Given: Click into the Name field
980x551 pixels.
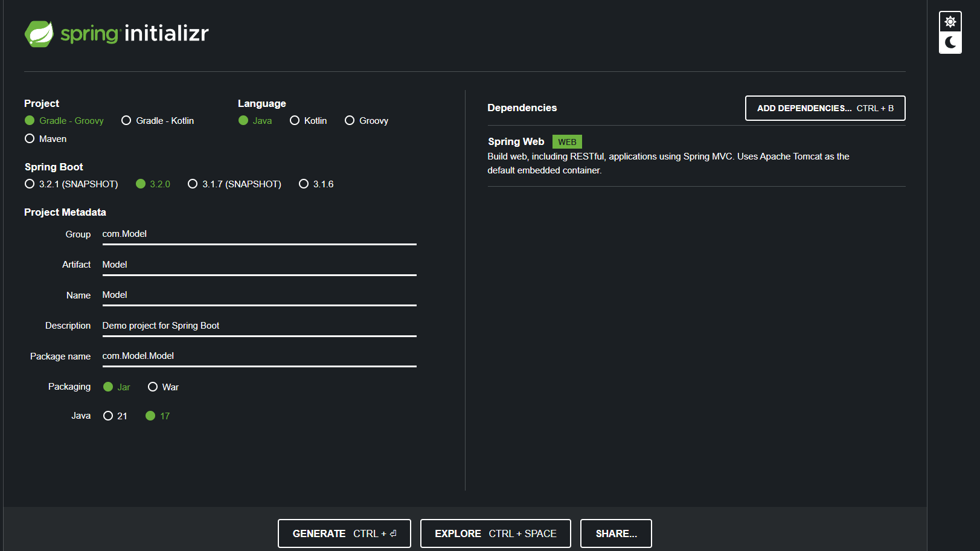Looking at the screenshot, I should coord(260,295).
